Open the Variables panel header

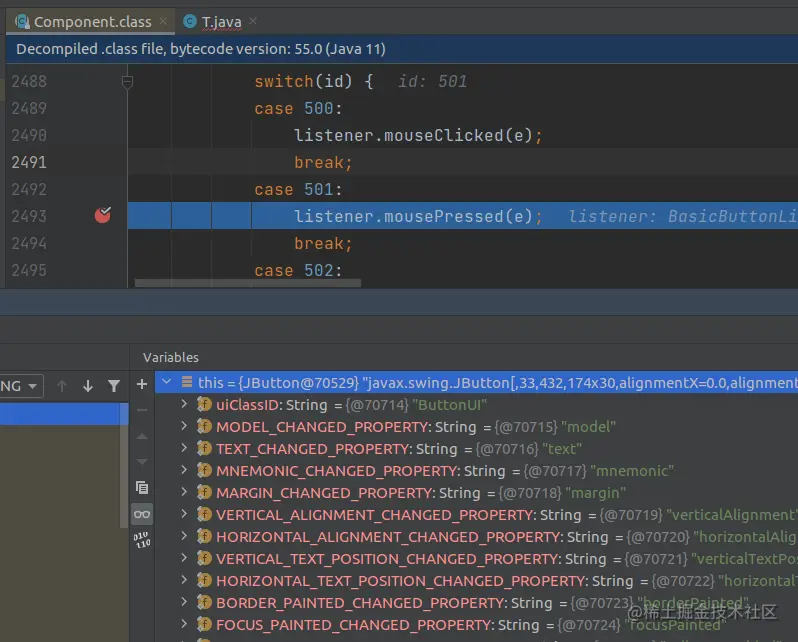coord(170,357)
